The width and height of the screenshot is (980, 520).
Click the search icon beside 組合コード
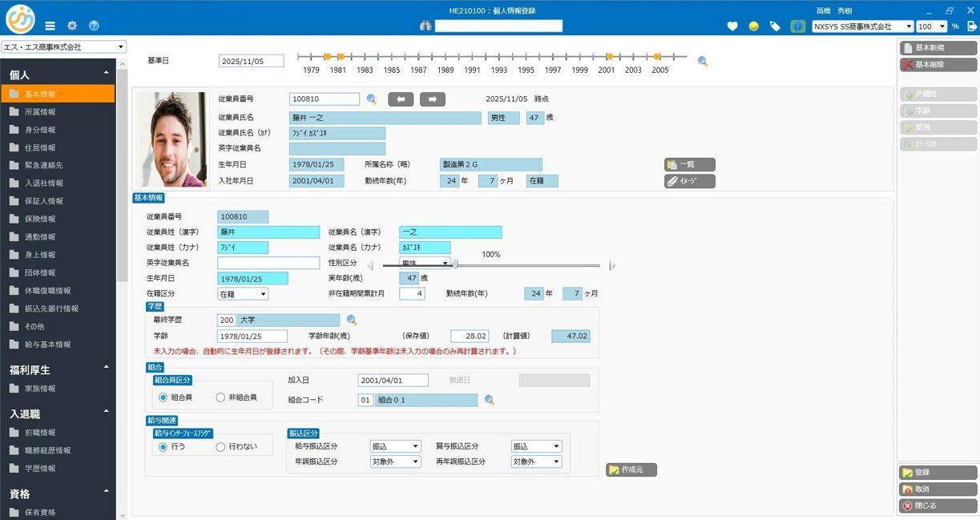click(x=490, y=400)
